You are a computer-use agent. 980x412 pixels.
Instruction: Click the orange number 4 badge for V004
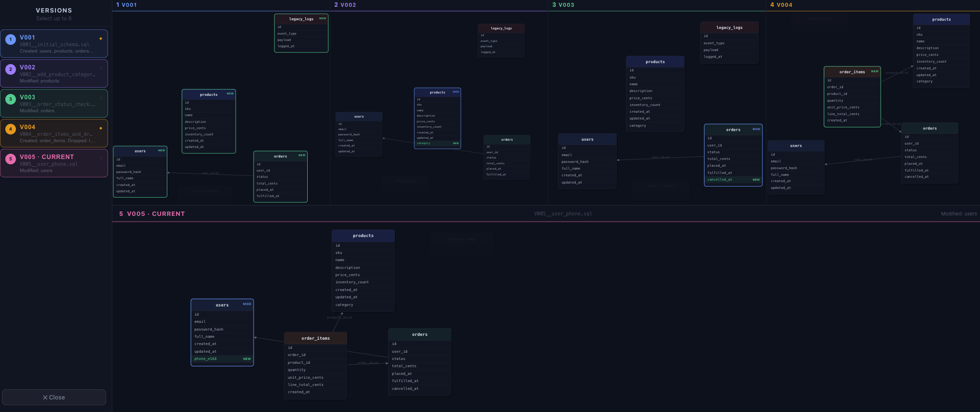[x=11, y=129]
